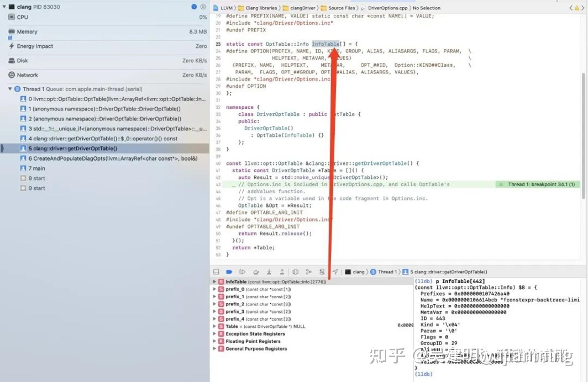Expand the prefix_2 variable
The height and width of the screenshot is (382, 588).
click(x=214, y=304)
